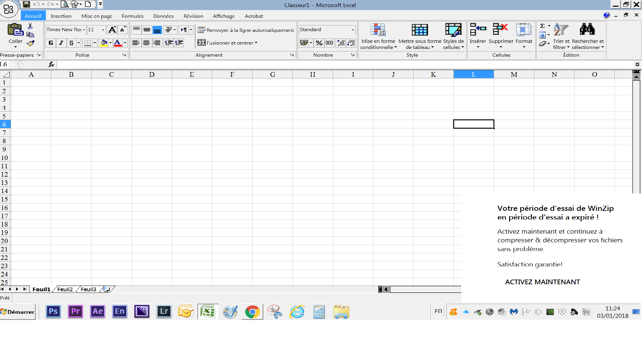The height and width of the screenshot is (362, 644).
Task: Toggle bold G formatting
Action: click(51, 43)
